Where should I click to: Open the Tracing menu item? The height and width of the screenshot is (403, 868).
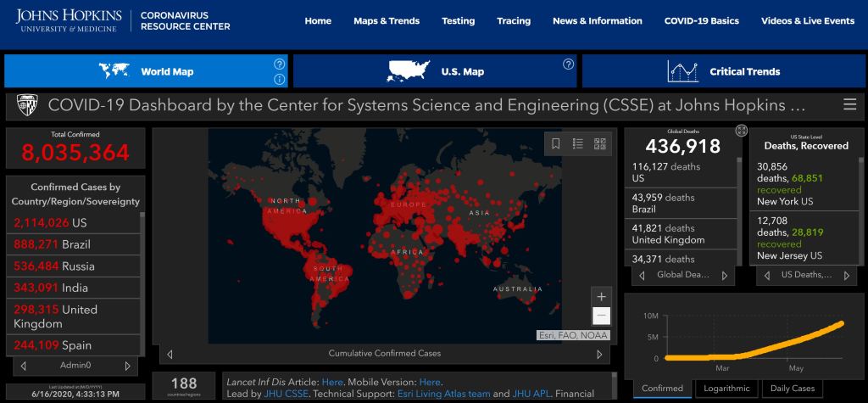click(x=514, y=21)
